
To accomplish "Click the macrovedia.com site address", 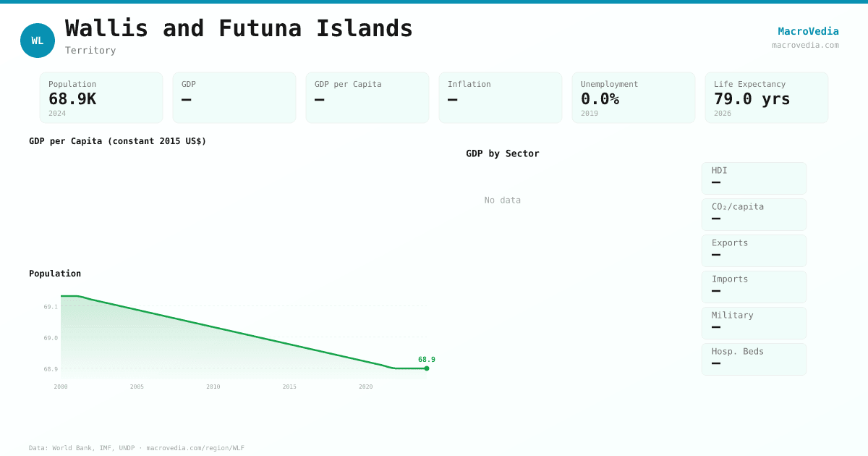I will pyautogui.click(x=805, y=45).
